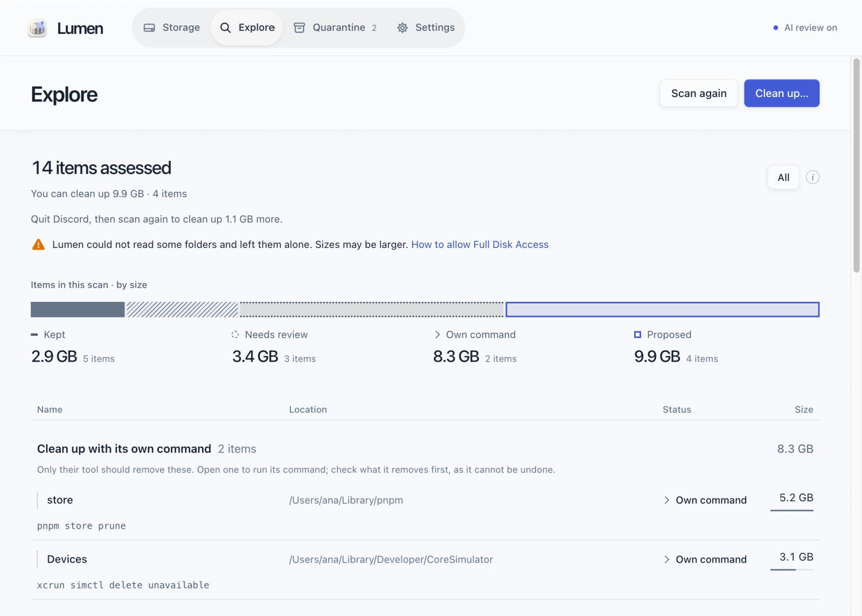Click the AI review on label
This screenshot has height=616, width=862.
tap(811, 27)
